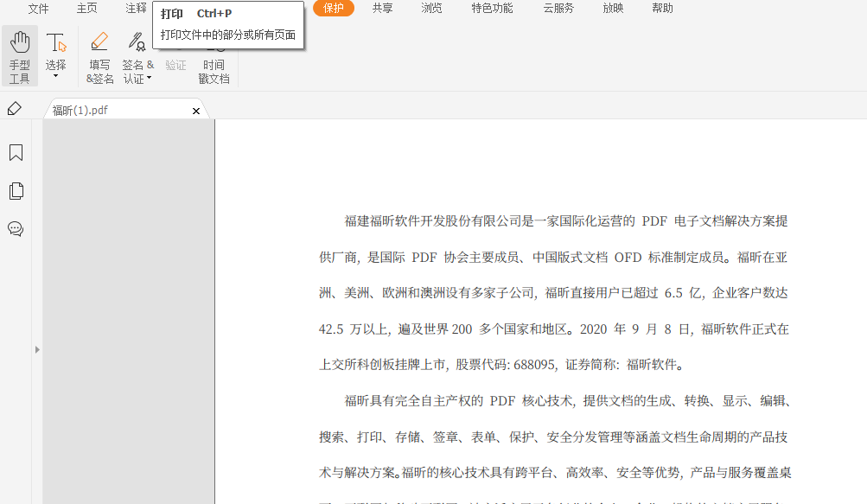Expand the collapsed navigation panel arrow
The image size is (867, 504).
36,349
